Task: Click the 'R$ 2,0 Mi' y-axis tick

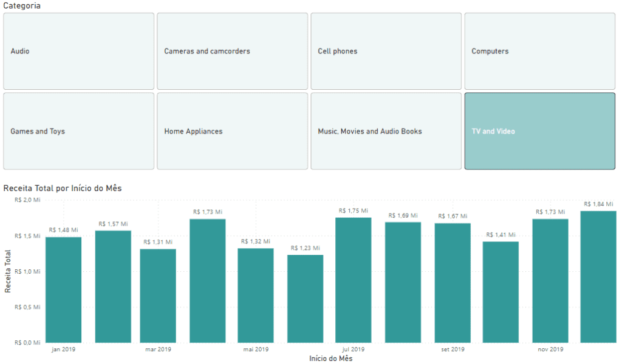Action: point(27,200)
